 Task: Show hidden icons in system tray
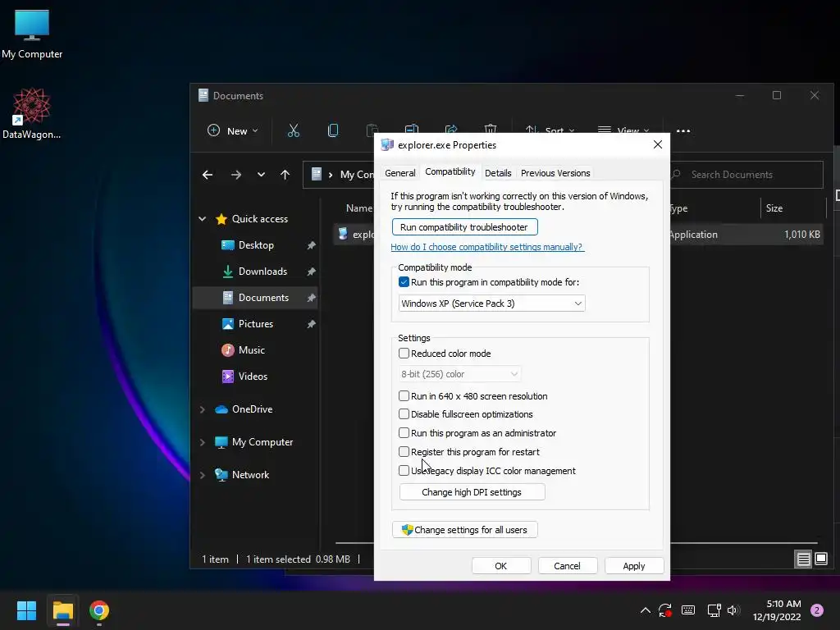(646, 610)
